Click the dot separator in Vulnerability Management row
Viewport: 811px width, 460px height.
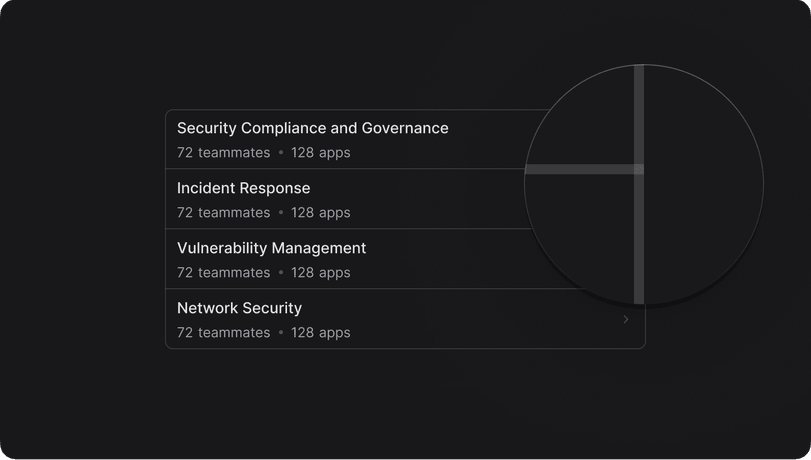click(281, 273)
